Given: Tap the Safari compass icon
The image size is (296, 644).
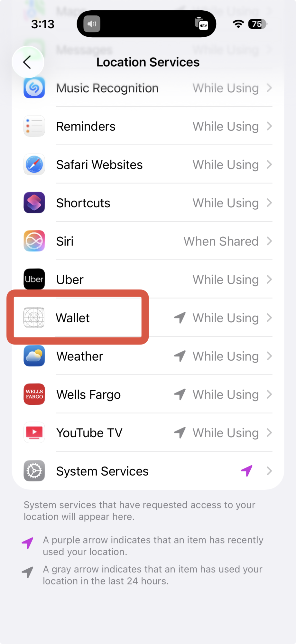Looking at the screenshot, I should click(x=34, y=164).
